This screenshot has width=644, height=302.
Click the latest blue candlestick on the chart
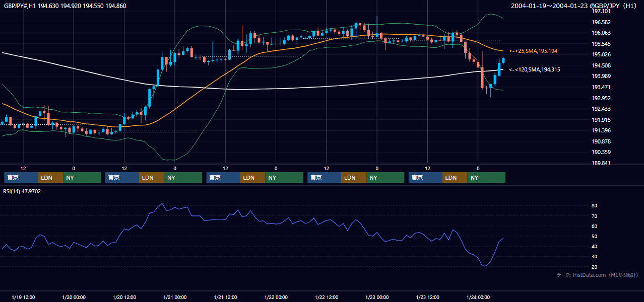click(x=503, y=60)
